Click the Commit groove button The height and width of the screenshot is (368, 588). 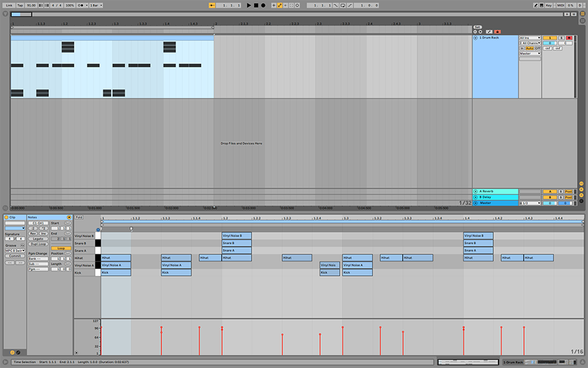pyautogui.click(x=15, y=256)
